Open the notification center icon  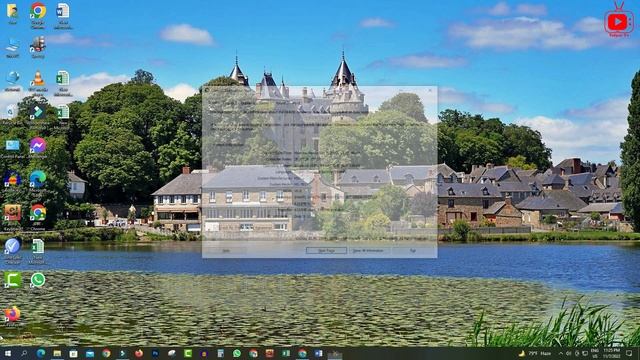coord(629,353)
